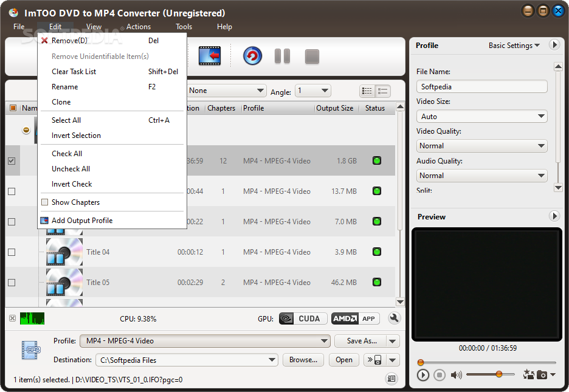Screen dimensions: 569x392
Task: Uncheck the 1.8 GB title row checkbox
Action: tap(12, 160)
